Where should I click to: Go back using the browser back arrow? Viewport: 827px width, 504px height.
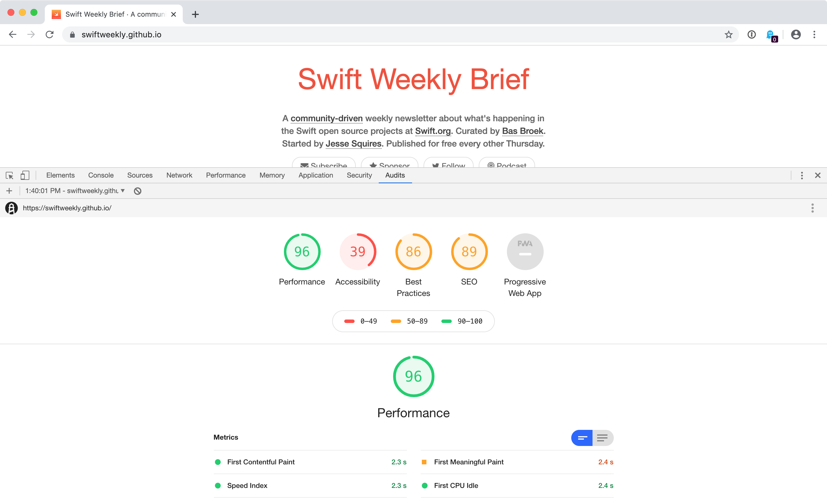point(13,34)
